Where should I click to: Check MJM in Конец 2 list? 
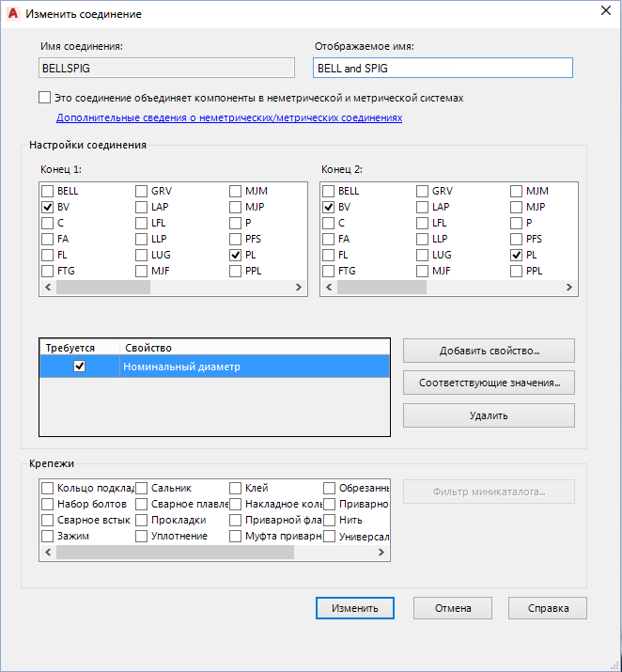(x=516, y=191)
